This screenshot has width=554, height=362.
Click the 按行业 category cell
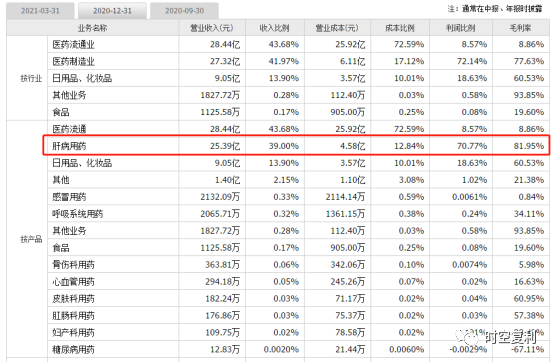pyautogui.click(x=31, y=78)
